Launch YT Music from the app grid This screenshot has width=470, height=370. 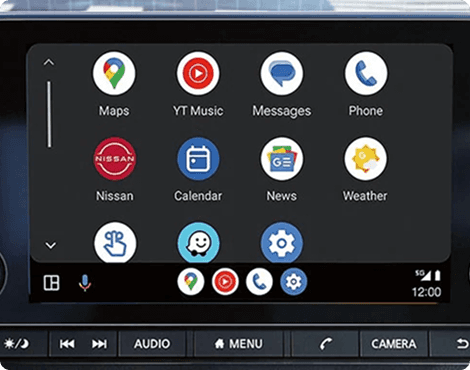[198, 73]
